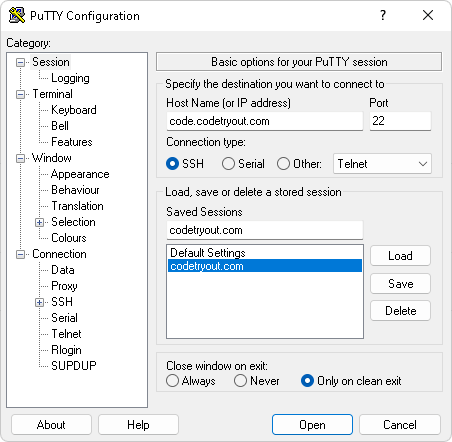Collapse the Terminal tree node
Image resolution: width=452 pixels, height=442 pixels.
click(20, 94)
